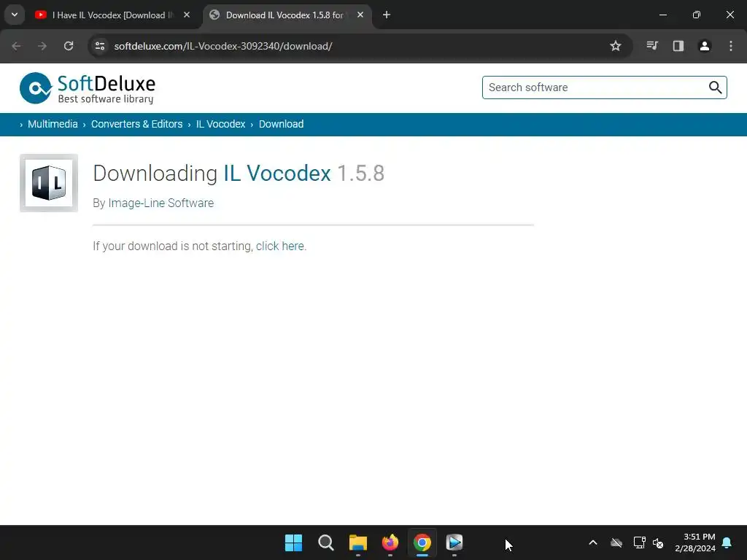Screen dimensions: 747x560
Task: Click the 'click here' download link
Action: 280,246
